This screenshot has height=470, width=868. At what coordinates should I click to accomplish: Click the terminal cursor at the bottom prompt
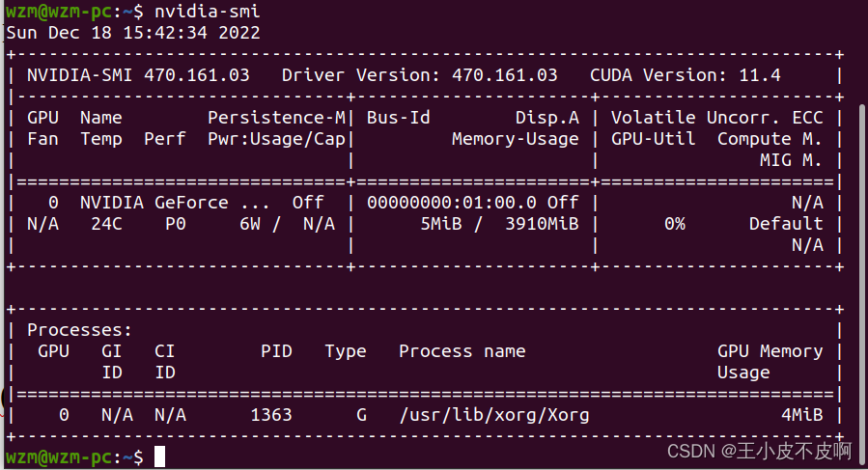159,457
